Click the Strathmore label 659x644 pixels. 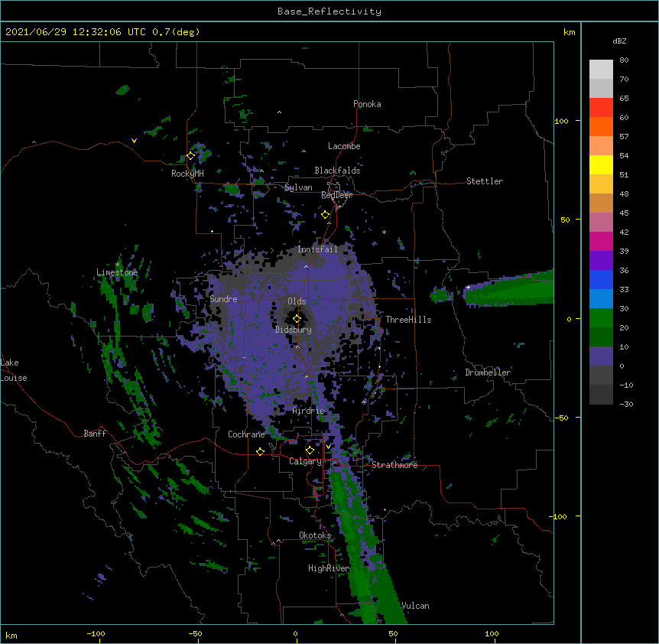click(x=394, y=465)
